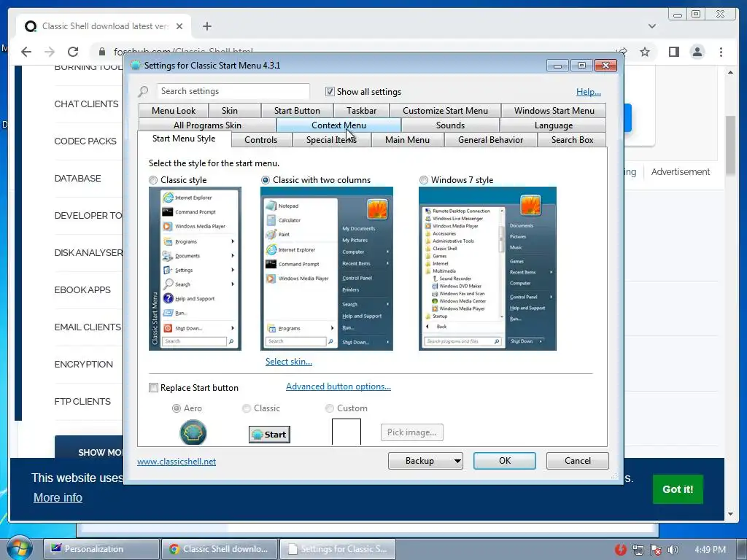Open the Language tab
This screenshot has width=747, height=560.
tap(553, 125)
